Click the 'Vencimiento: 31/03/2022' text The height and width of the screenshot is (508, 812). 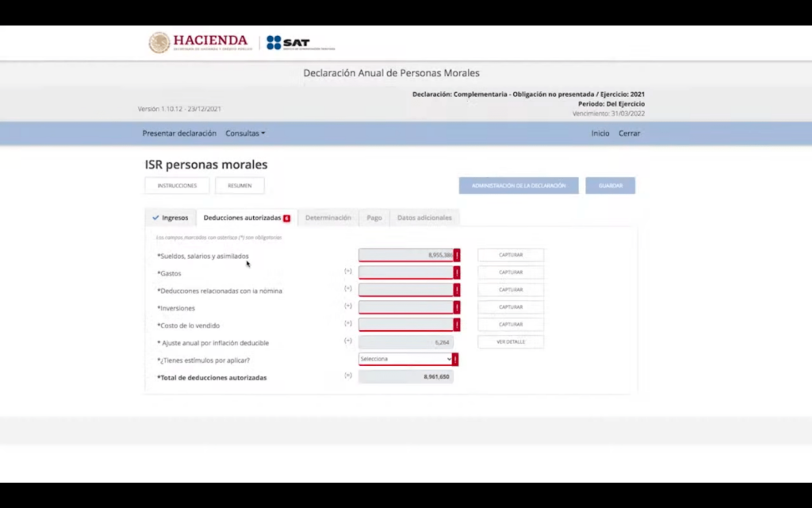[608, 114]
